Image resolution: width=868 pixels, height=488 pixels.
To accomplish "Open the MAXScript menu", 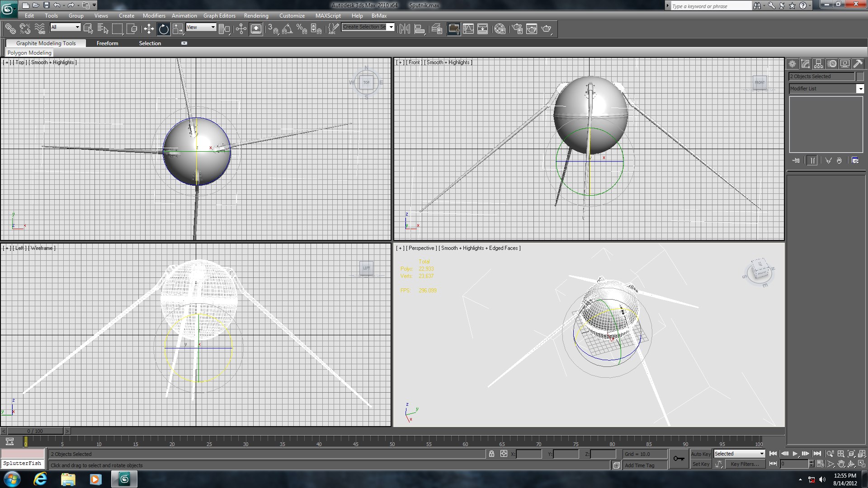I will [x=328, y=15].
